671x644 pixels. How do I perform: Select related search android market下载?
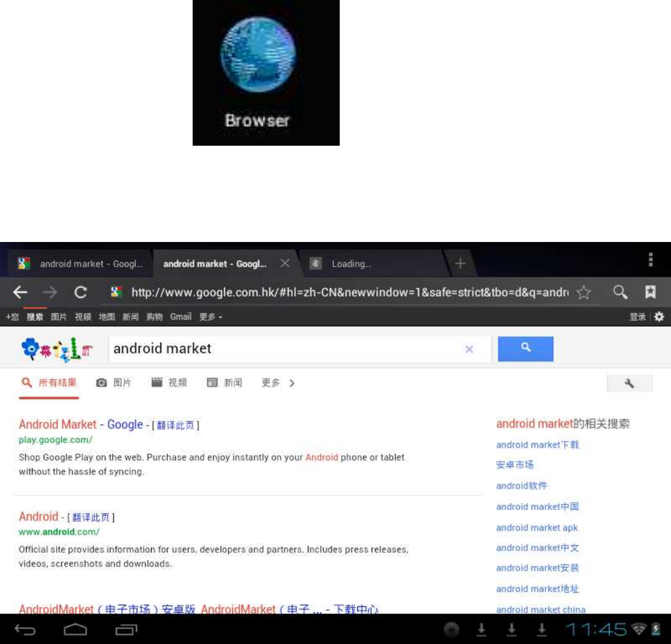tap(538, 445)
